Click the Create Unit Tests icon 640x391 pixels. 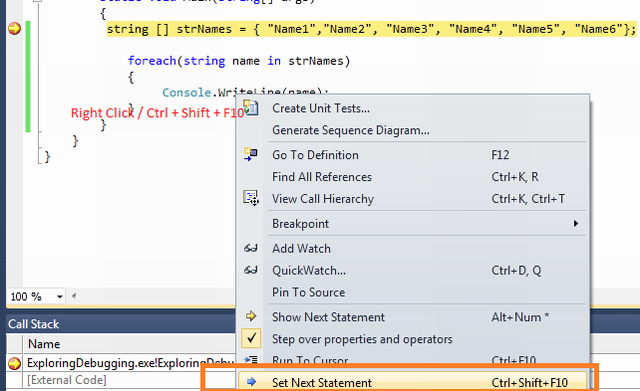click(251, 108)
